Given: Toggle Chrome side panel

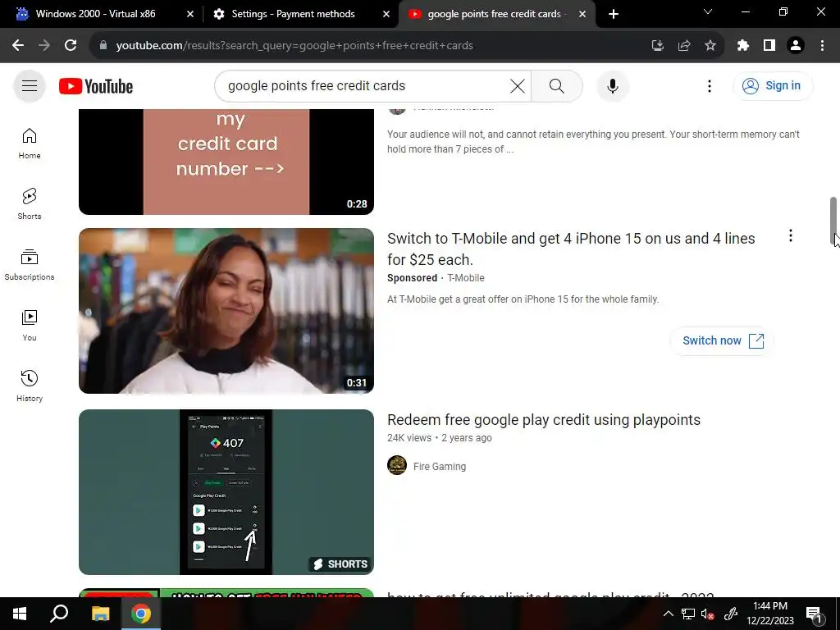Looking at the screenshot, I should [769, 46].
